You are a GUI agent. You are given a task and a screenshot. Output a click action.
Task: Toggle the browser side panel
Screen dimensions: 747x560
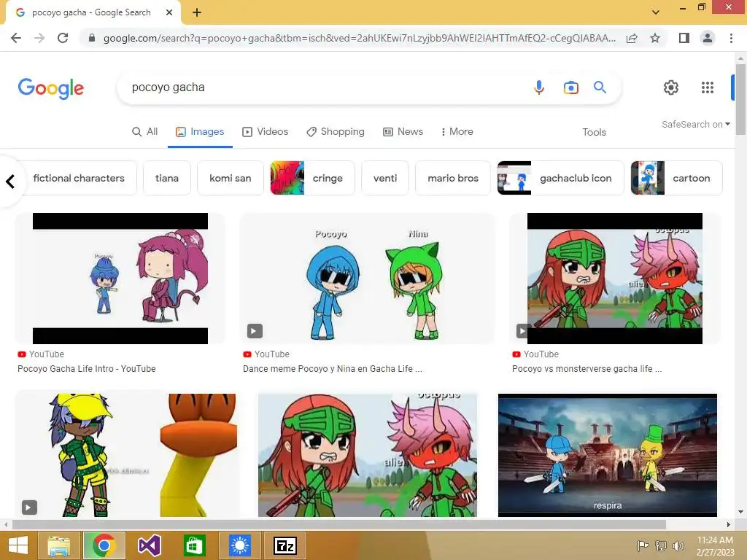(x=684, y=38)
